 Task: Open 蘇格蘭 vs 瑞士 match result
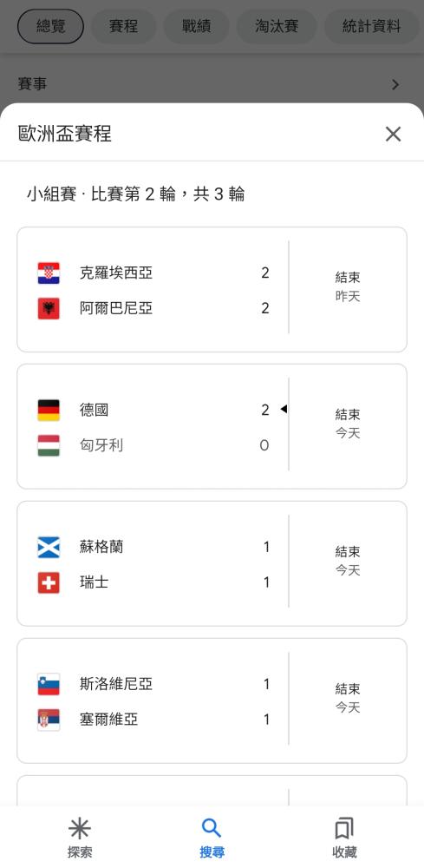(212, 563)
